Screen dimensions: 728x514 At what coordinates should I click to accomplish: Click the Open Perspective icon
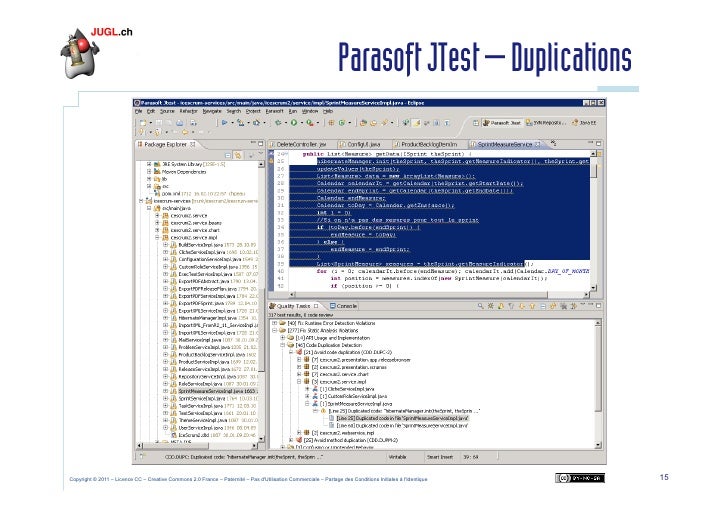click(476, 123)
